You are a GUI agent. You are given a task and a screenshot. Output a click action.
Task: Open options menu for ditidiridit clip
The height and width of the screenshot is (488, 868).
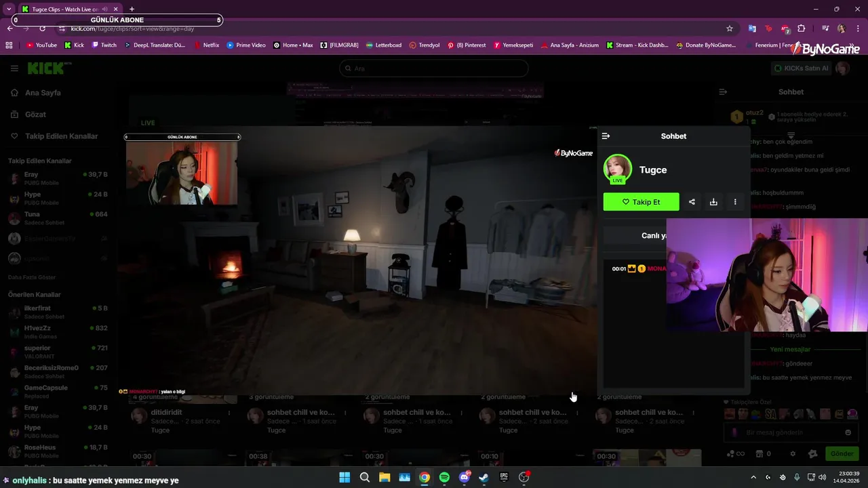[229, 413]
